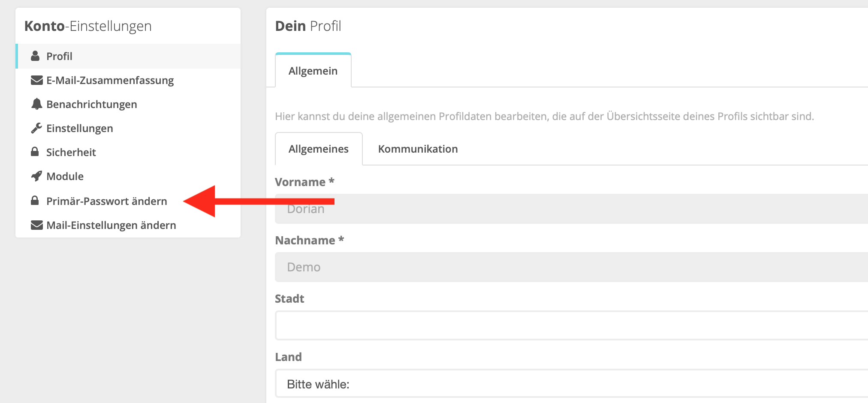Click the Profil user icon
This screenshot has height=403, width=868.
pyautogui.click(x=36, y=56)
